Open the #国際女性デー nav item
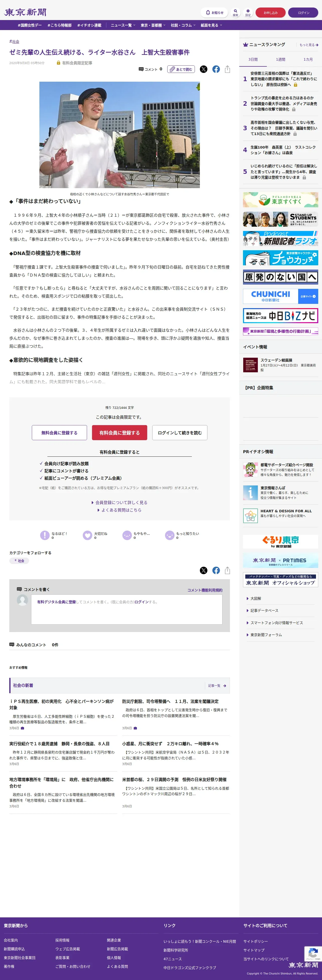The height and width of the screenshot is (980, 322). click(30, 25)
